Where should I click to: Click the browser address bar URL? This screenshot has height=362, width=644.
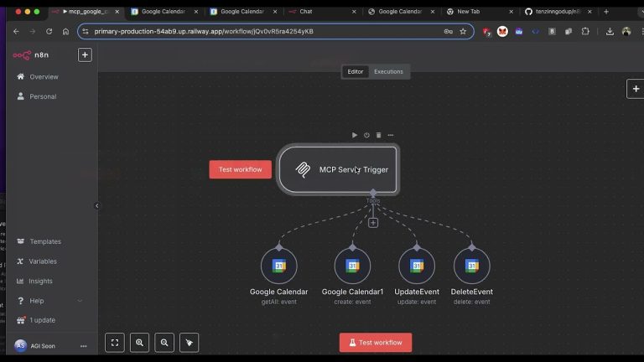point(252,31)
